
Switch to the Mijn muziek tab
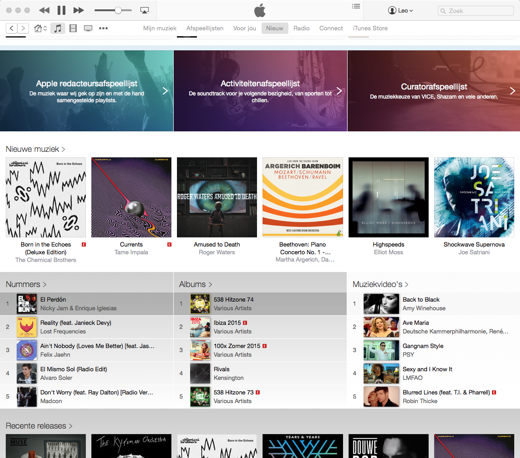point(160,28)
